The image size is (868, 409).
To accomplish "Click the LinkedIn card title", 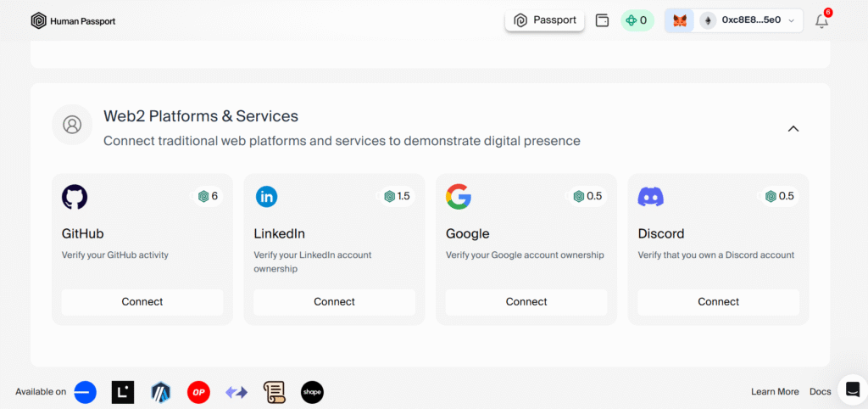I will point(280,233).
